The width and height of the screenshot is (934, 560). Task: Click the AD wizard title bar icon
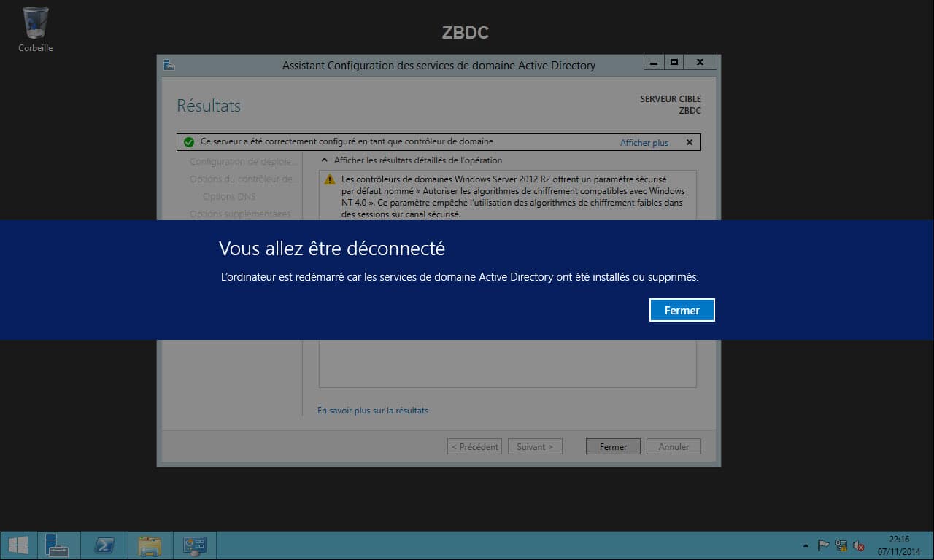(169, 65)
